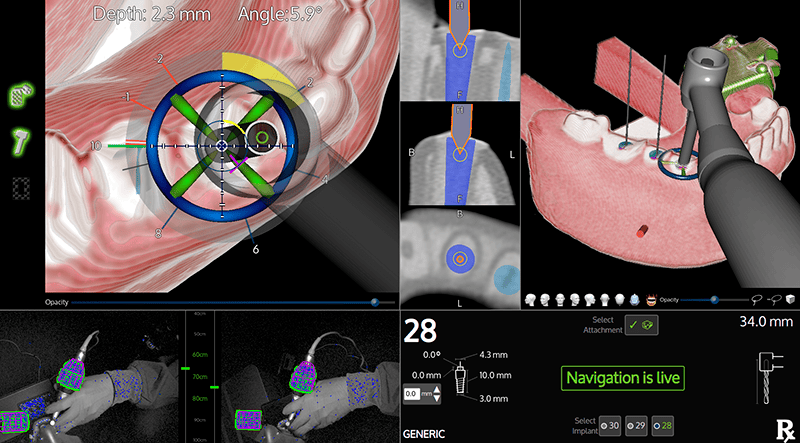This screenshot has width=800, height=443.
Task: Decrease the implant offset with down arrow
Action: click(x=436, y=399)
